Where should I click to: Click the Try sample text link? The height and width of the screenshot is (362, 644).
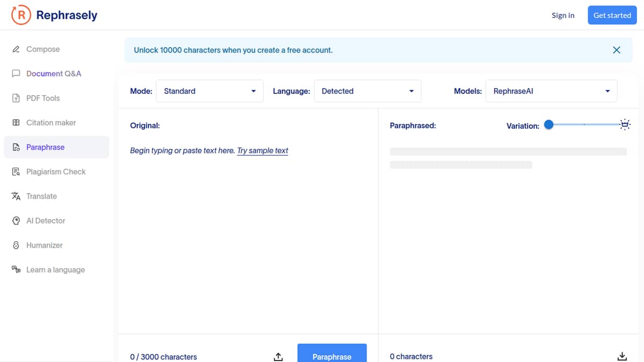(x=263, y=150)
